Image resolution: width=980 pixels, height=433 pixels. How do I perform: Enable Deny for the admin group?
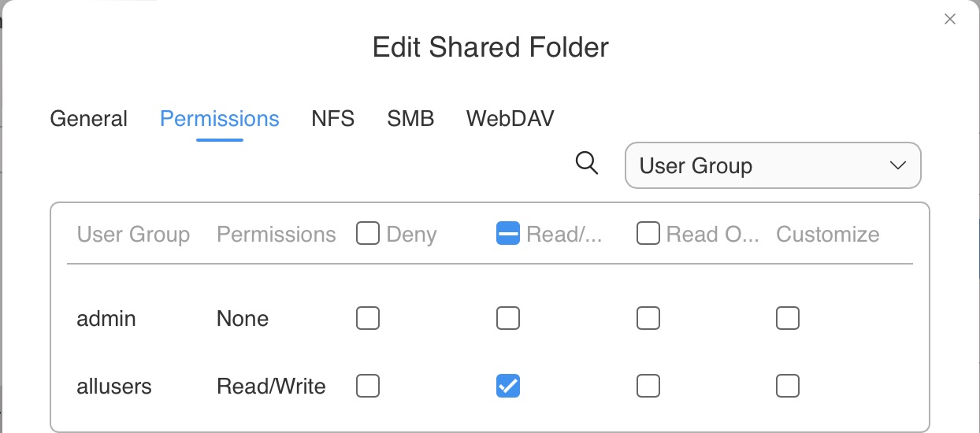[368, 318]
